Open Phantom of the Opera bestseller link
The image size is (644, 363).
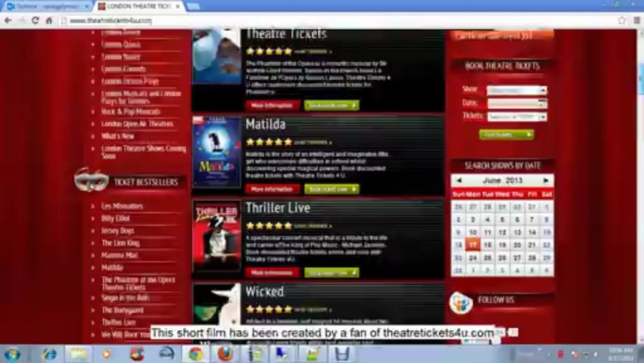click(138, 283)
